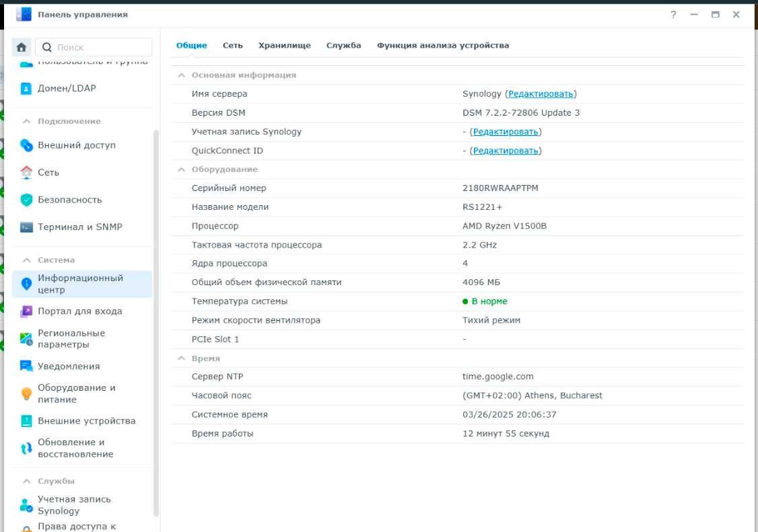758x532 pixels.
Task: Close the Control Panel window
Action: [x=736, y=15]
